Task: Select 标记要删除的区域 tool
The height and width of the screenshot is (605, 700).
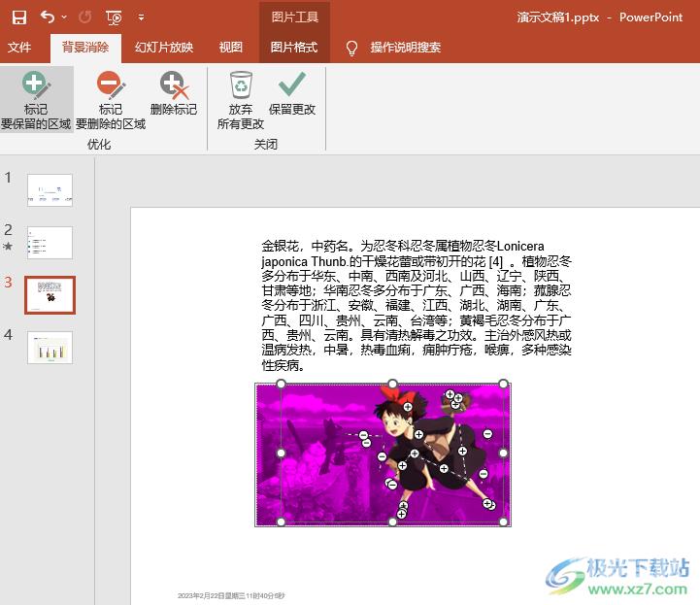Action: click(x=111, y=100)
